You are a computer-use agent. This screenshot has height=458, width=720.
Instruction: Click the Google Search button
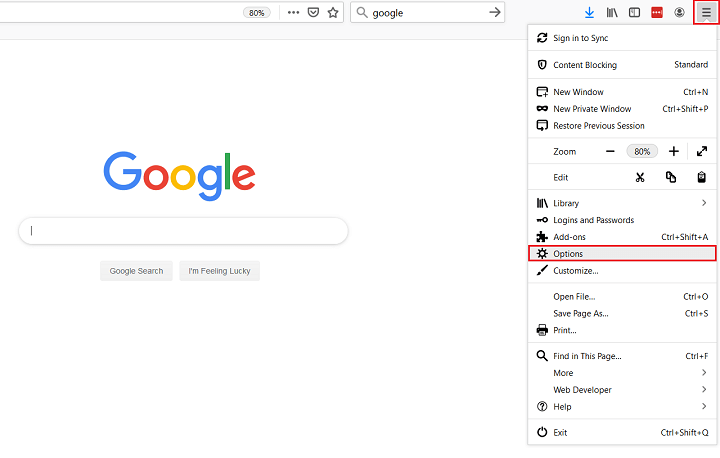(136, 271)
